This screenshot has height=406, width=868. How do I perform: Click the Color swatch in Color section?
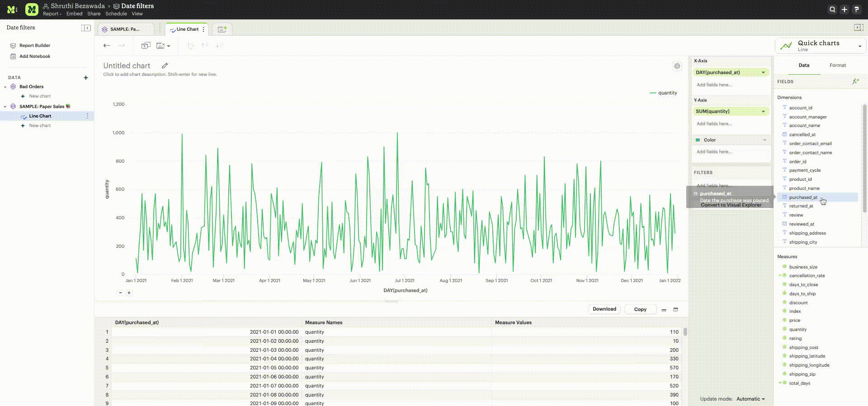click(x=698, y=140)
